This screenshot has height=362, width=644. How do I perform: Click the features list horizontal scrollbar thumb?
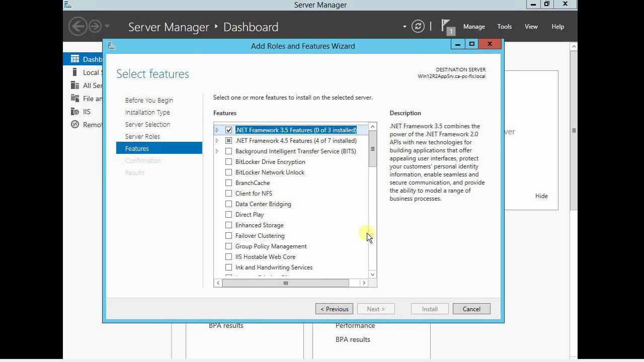coord(285,283)
